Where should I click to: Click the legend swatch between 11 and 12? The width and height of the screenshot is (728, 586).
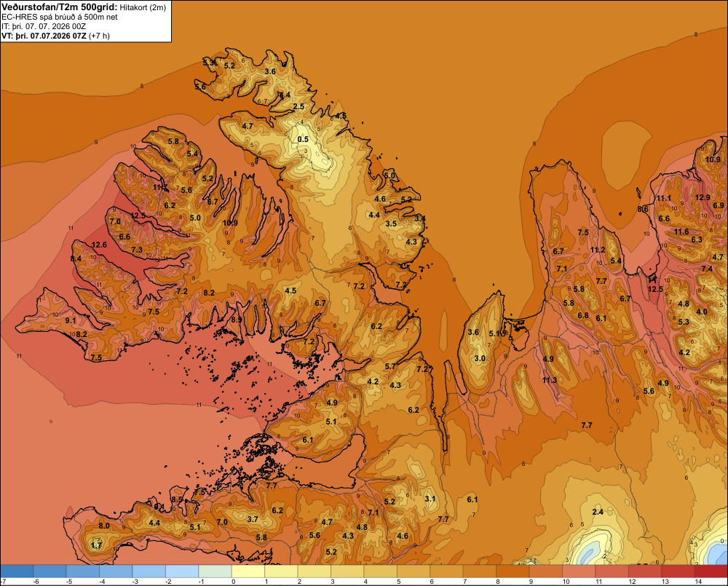pyautogui.click(x=612, y=571)
